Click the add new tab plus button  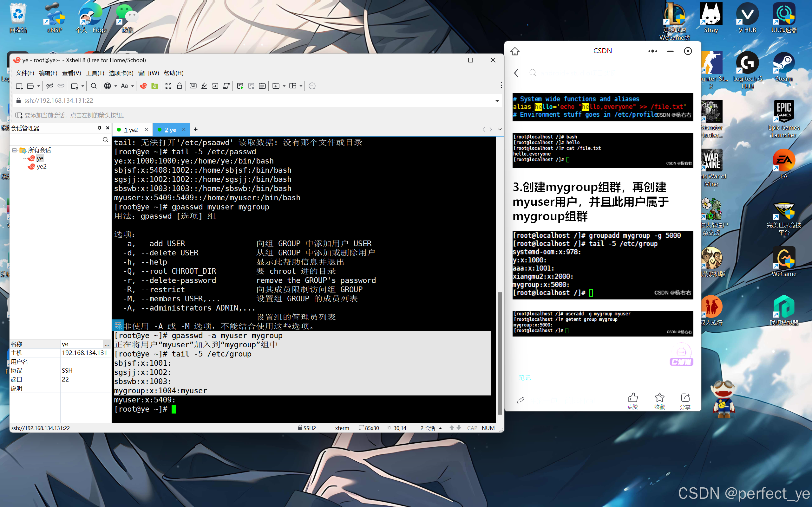pos(196,129)
